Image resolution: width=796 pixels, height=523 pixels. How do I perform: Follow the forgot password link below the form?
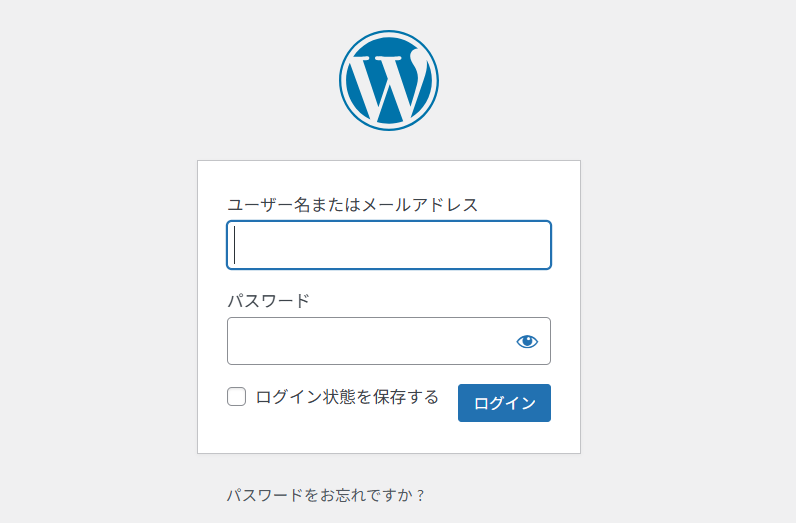coord(325,495)
